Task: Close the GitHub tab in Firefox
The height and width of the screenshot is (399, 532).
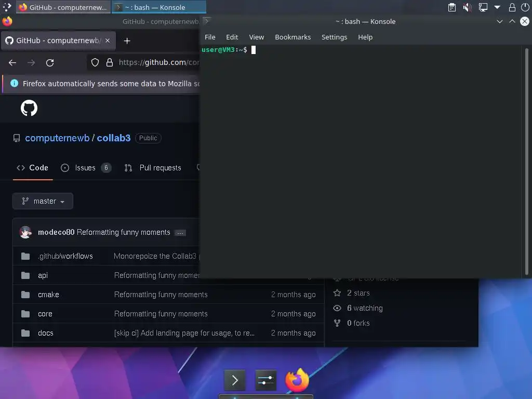Action: (x=108, y=41)
